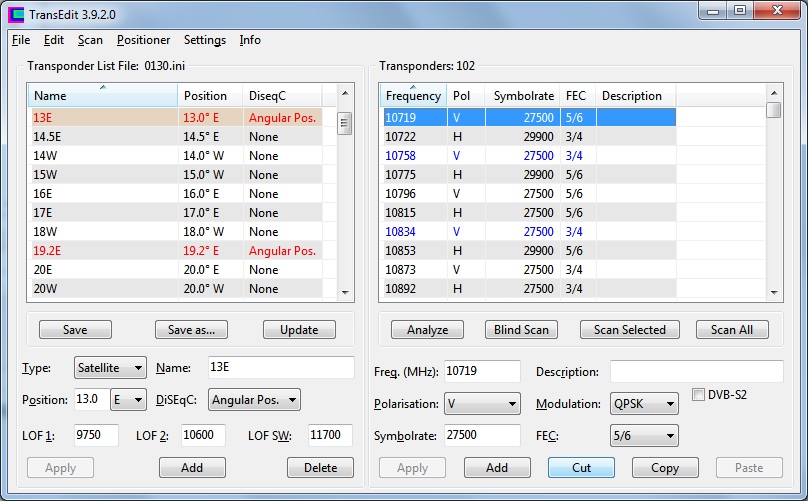Viewport: 808px width, 501px height.
Task: Cut the selected transponder
Action: pyautogui.click(x=581, y=467)
